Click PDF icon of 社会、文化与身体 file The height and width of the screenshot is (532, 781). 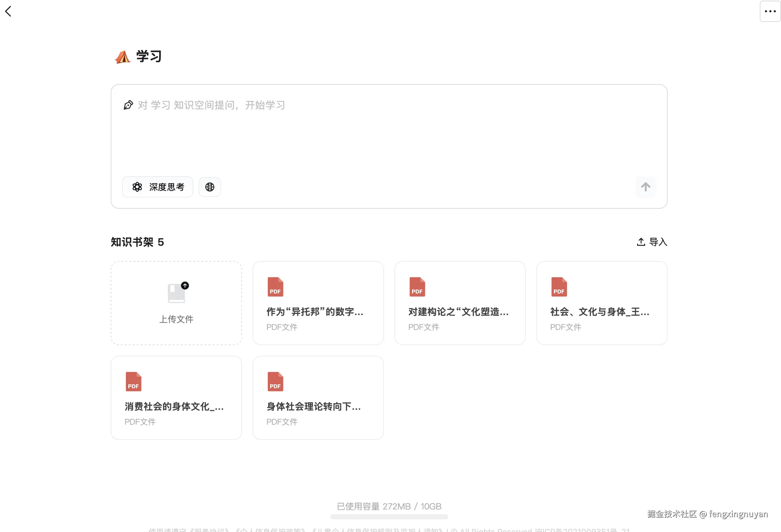pos(559,287)
